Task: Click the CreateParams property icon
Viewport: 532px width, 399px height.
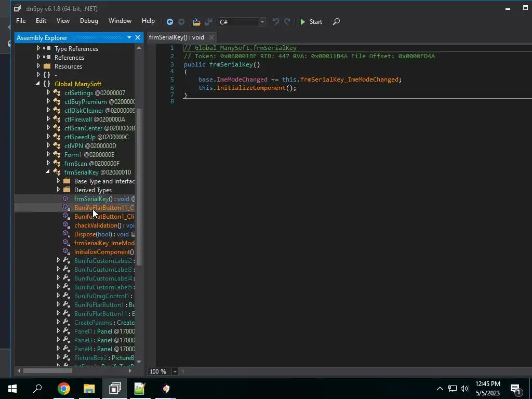Action: click(x=66, y=322)
